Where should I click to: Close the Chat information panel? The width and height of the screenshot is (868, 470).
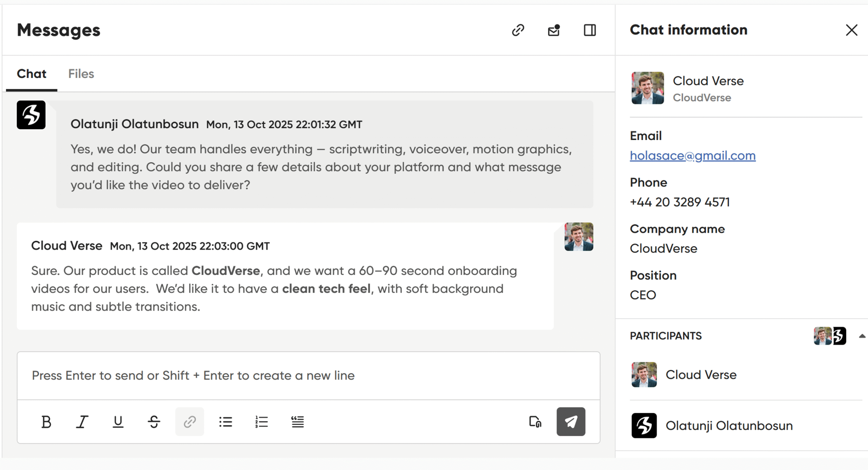click(851, 30)
